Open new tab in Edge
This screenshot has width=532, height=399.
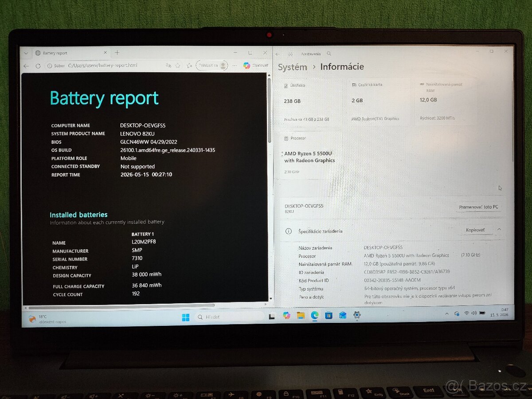pos(117,53)
